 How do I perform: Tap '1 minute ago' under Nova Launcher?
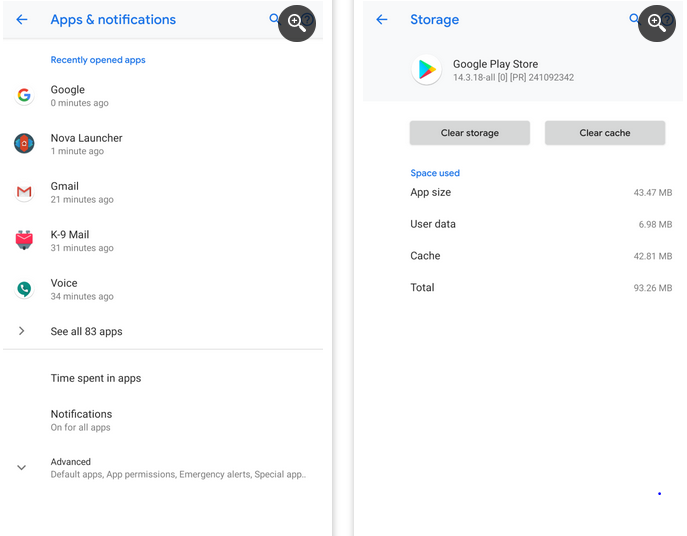(77, 151)
